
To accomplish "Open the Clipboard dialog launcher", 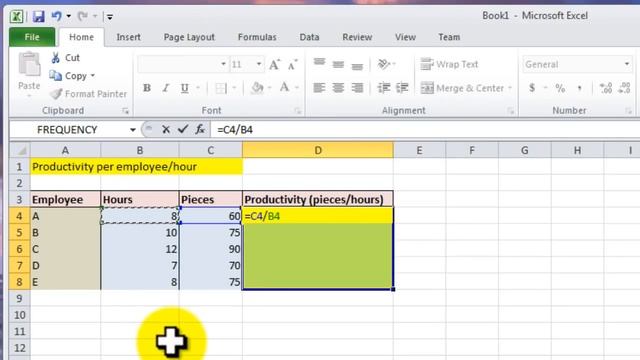I will pos(125,111).
